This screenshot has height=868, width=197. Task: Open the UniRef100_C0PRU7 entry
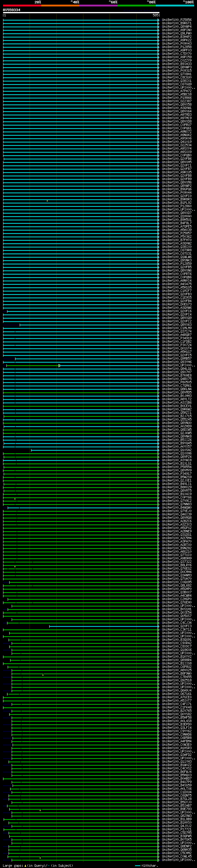(x=177, y=125)
